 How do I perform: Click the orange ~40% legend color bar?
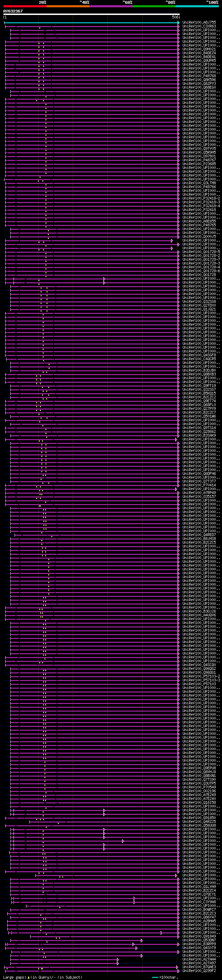[68, 6]
